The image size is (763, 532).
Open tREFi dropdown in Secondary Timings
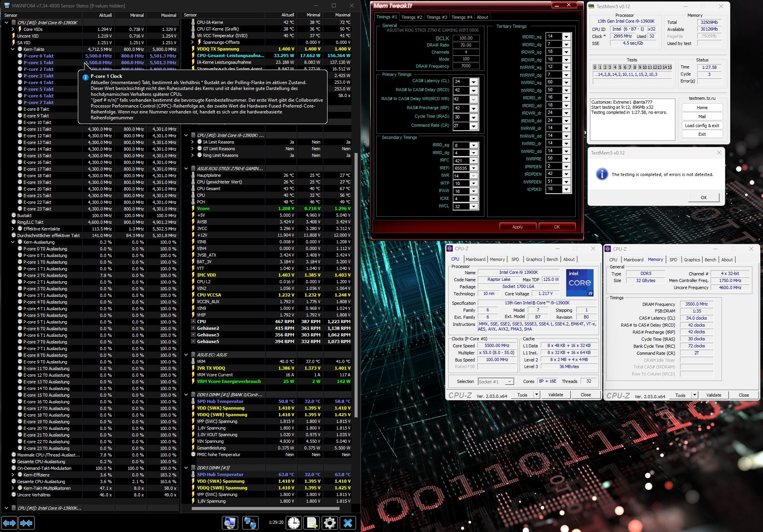pyautogui.click(x=473, y=168)
